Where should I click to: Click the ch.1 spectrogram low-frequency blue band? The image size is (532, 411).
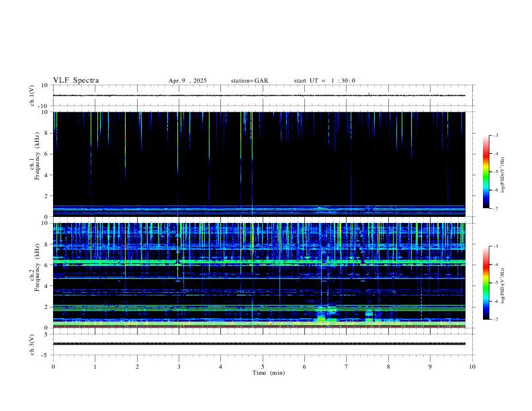[x=259, y=211]
